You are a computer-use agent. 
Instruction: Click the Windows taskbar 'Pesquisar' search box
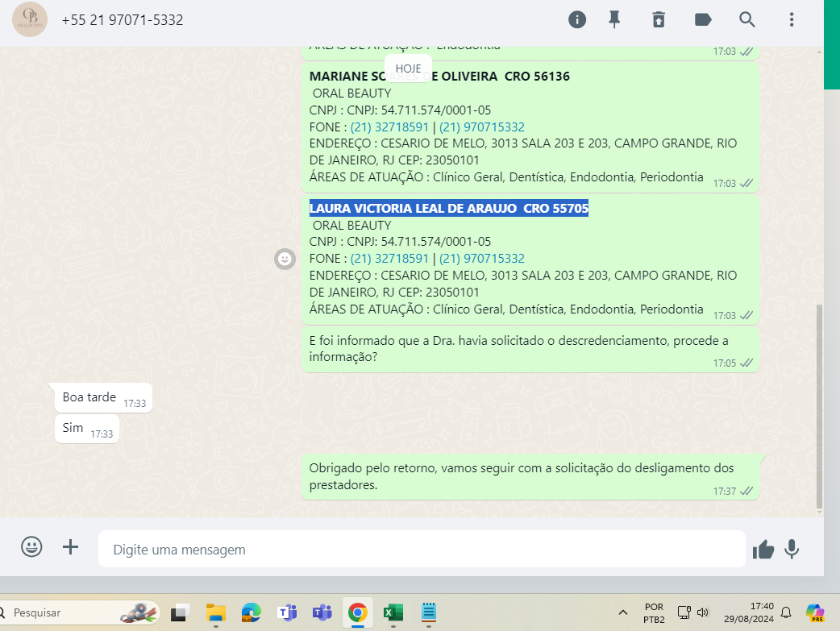pyautogui.click(x=81, y=612)
